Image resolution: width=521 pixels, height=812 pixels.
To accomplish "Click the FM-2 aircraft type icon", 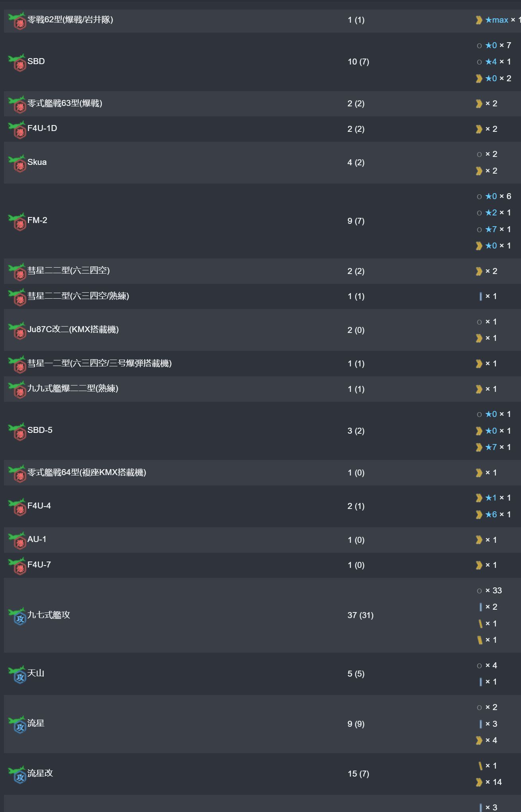I will (17, 221).
